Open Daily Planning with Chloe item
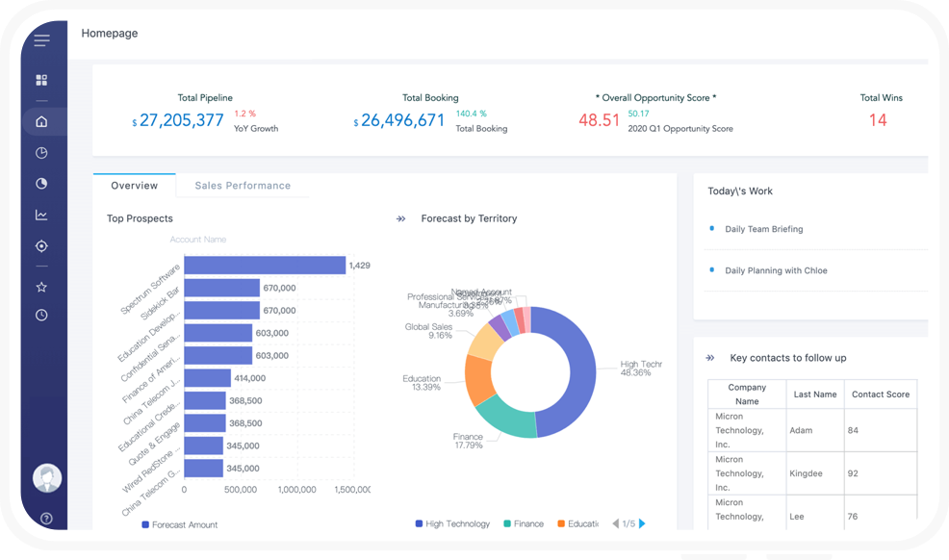 [x=776, y=271]
